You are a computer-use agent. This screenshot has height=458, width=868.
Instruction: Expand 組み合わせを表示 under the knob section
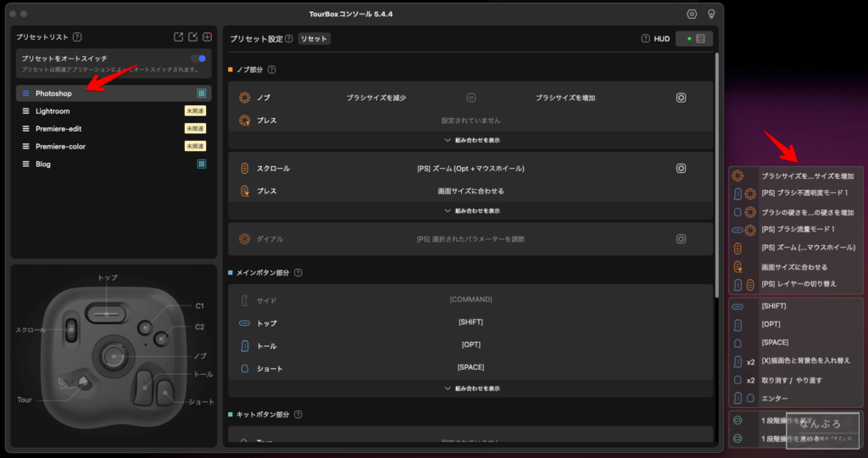[x=471, y=140]
